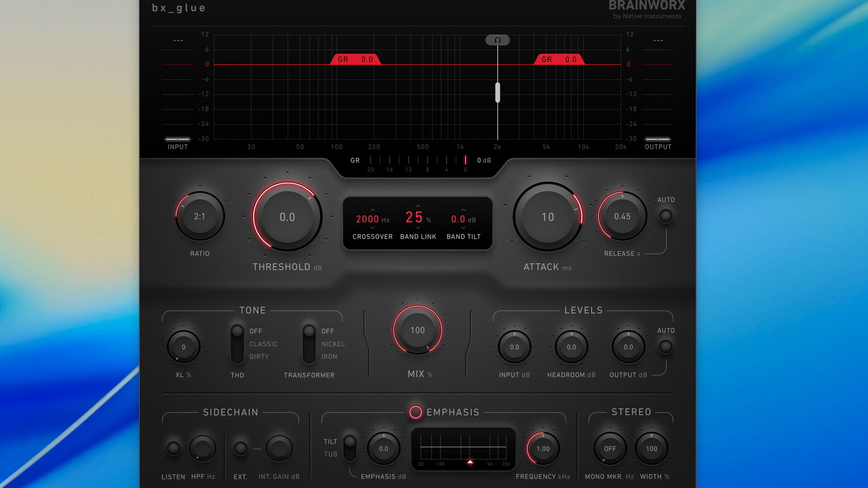Viewport: 868px width, 488px height.
Task: Select NICKEL transformer option
Action: coord(333,344)
